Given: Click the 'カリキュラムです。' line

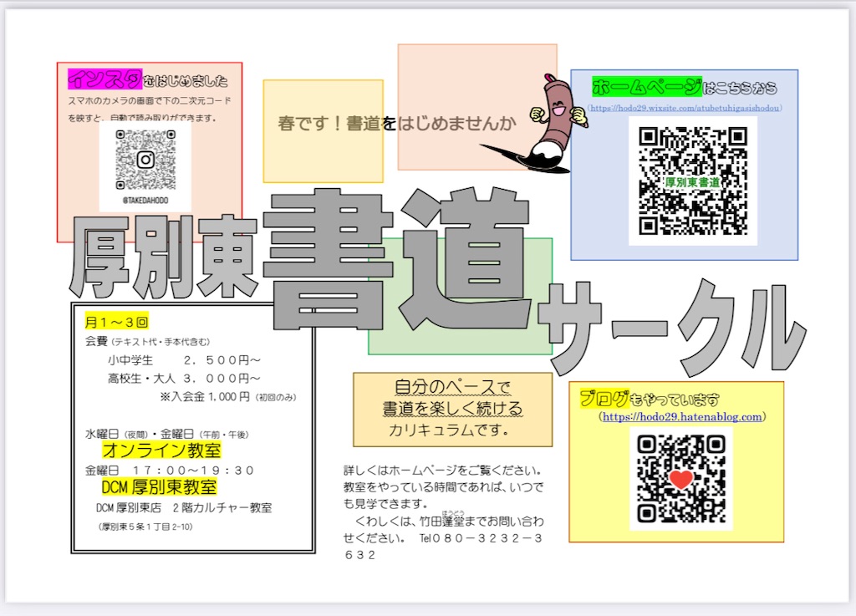Looking at the screenshot, I should (449, 430).
